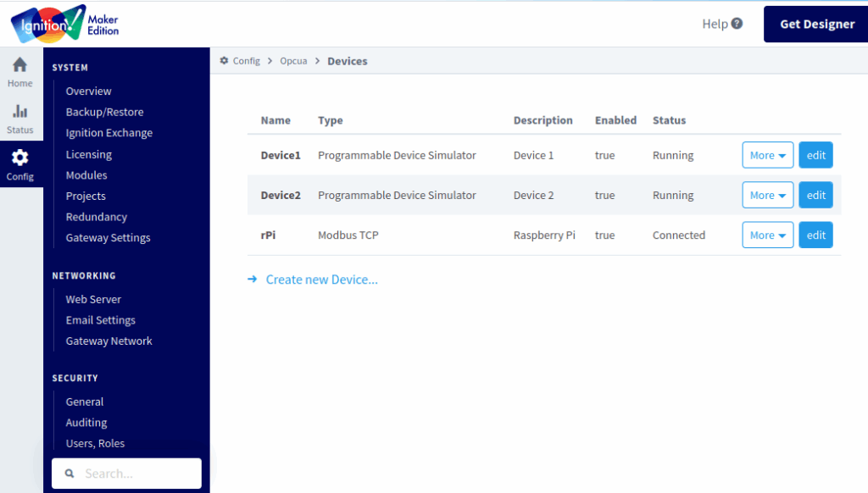Go to Backup/Restore page
This screenshot has width=868, height=493.
[104, 112]
